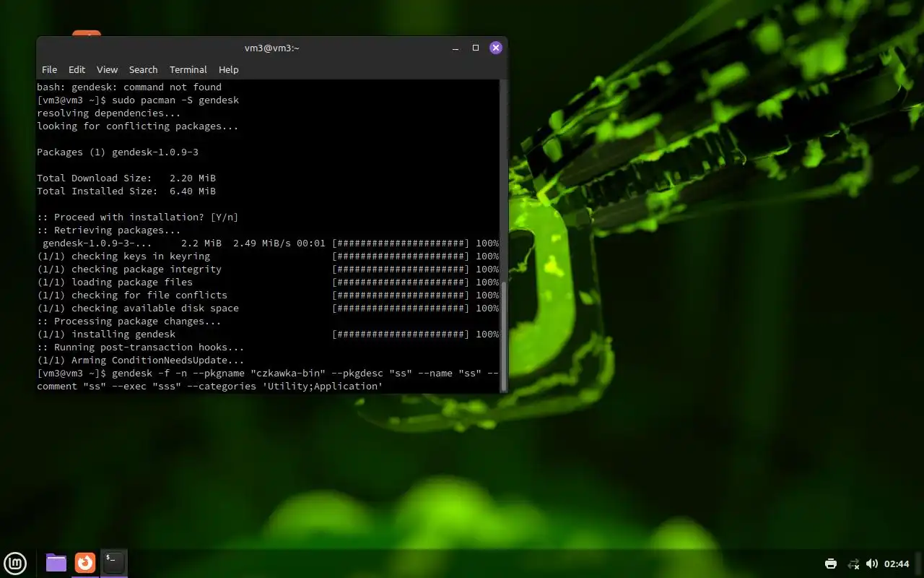The width and height of the screenshot is (924, 578).
Task: Click the 'checking package integrity' line
Action: tap(268, 269)
